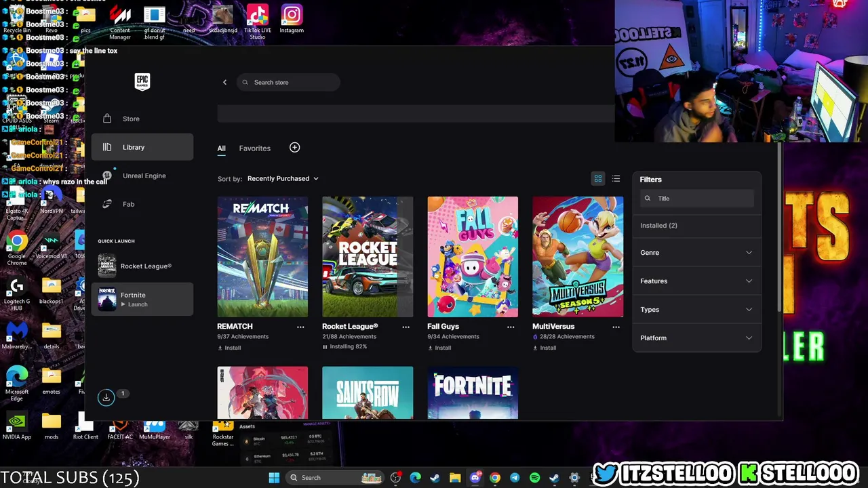Open the Saints Row cover art
Image resolution: width=868 pixels, height=488 pixels.
pyautogui.click(x=368, y=392)
